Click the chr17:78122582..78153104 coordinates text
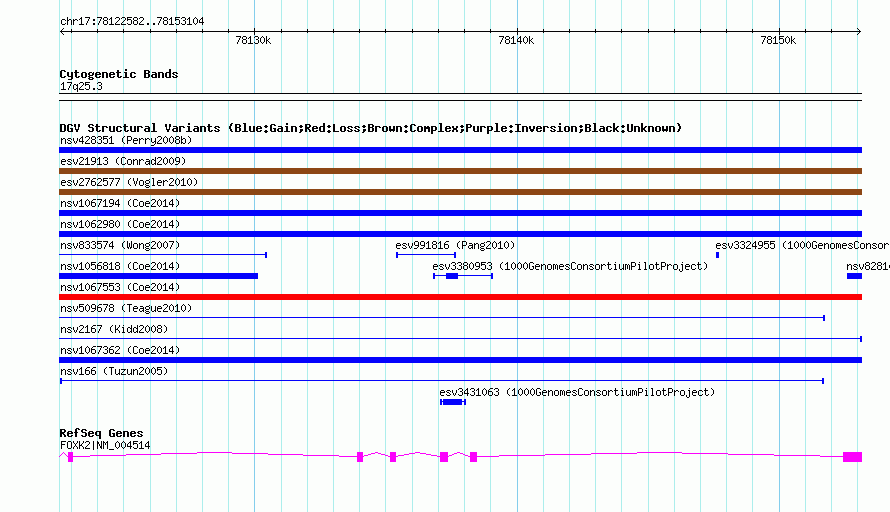Viewport: 890px width, 512px height. 132,22
